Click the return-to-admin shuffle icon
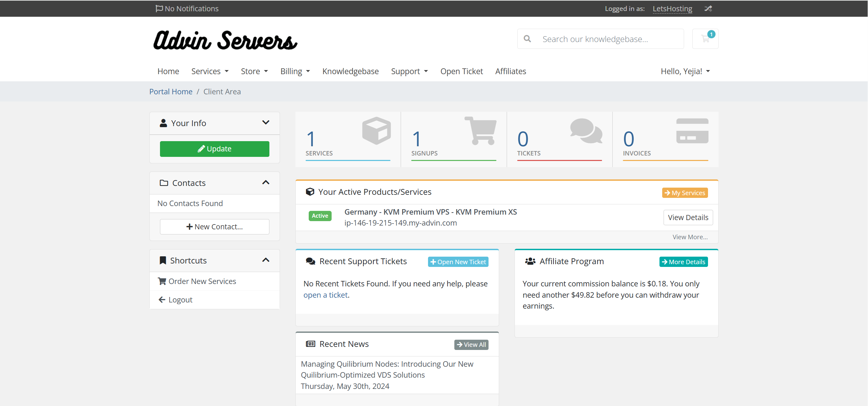868x406 pixels. point(708,9)
